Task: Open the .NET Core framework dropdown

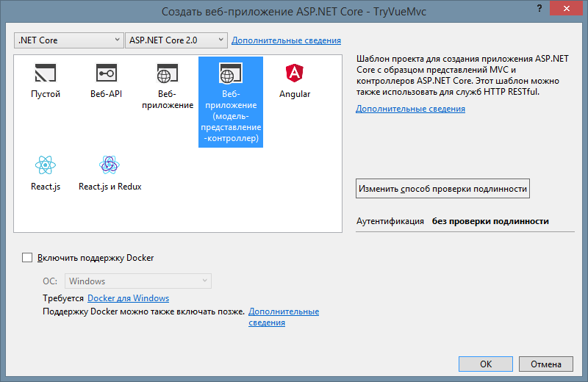Action: click(x=68, y=40)
